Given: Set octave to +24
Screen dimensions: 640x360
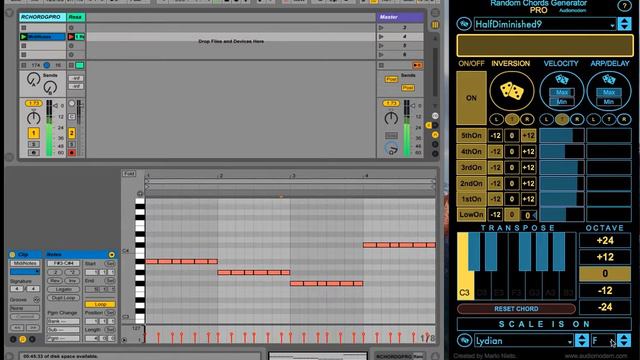Looking at the screenshot, I should pyautogui.click(x=604, y=240).
